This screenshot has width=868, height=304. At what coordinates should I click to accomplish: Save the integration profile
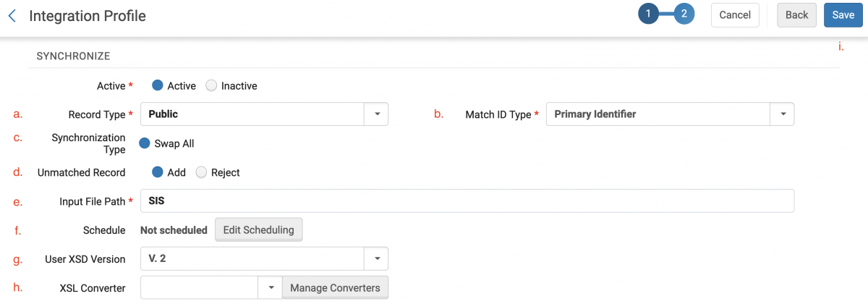843,15
